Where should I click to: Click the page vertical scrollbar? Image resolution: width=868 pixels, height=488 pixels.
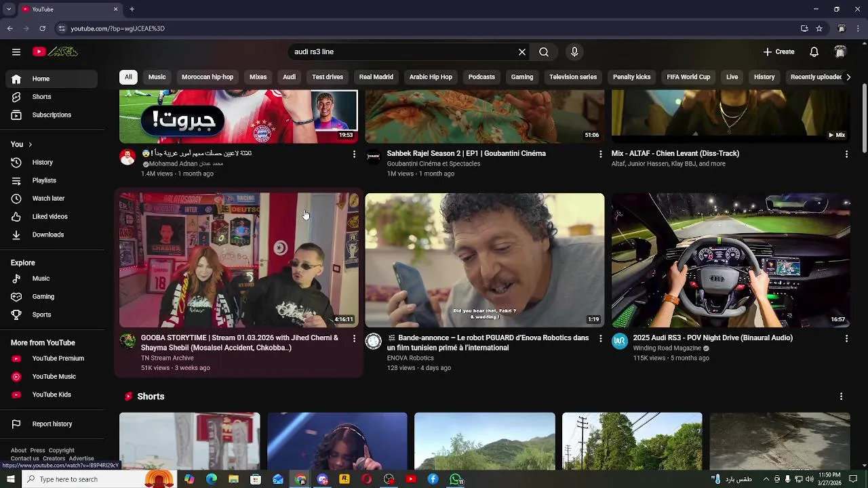point(865,119)
